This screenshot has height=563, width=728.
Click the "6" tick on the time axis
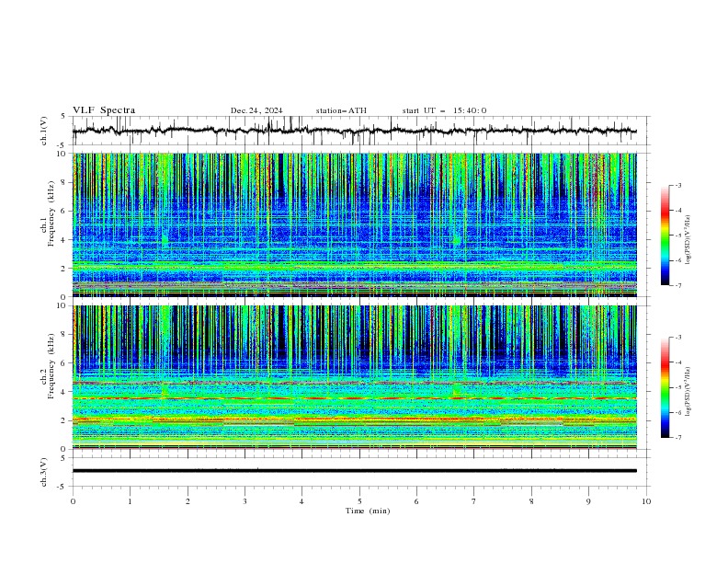pyautogui.click(x=416, y=501)
